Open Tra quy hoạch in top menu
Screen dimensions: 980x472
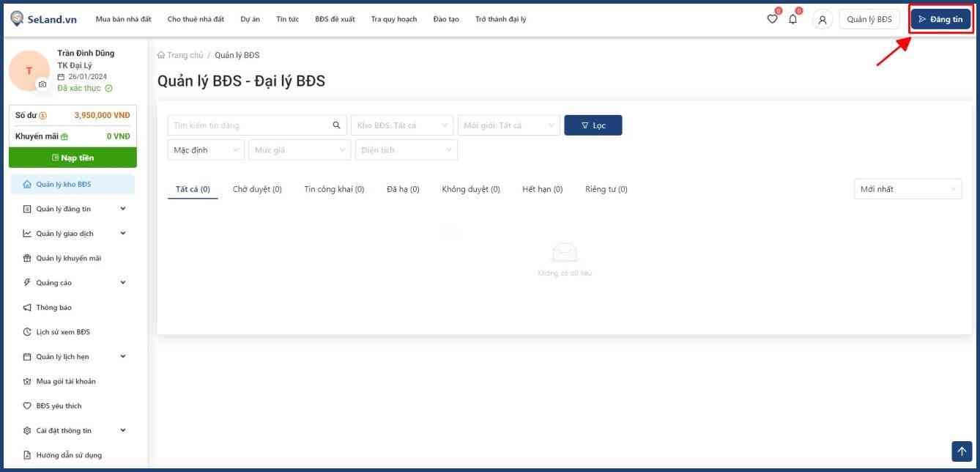[x=394, y=19]
